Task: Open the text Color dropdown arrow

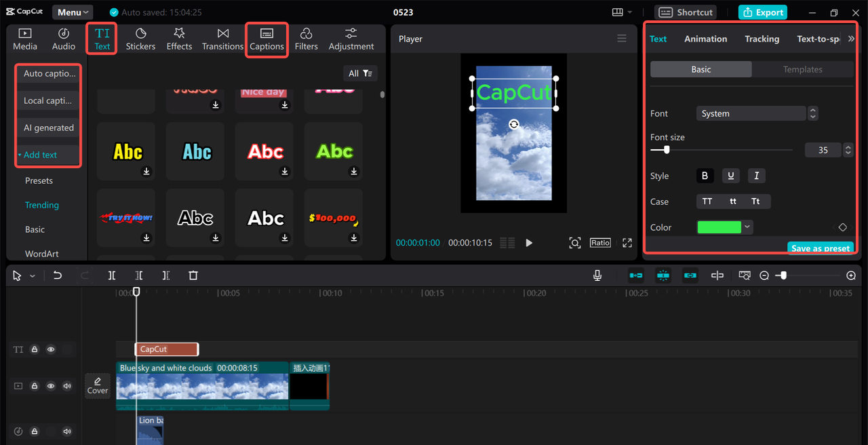Action: 747,227
